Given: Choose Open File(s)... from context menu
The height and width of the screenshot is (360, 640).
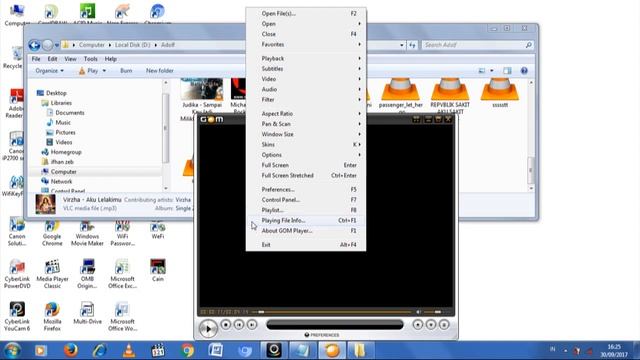Looking at the screenshot, I should [x=306, y=13].
